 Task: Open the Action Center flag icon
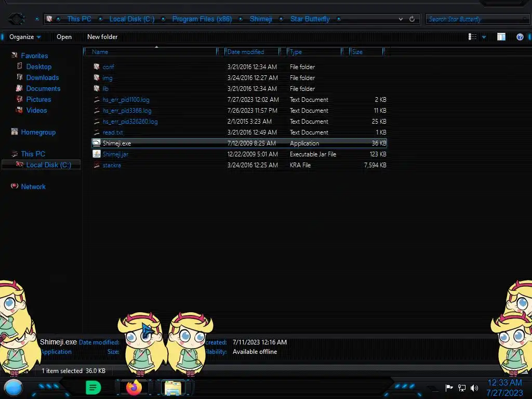(x=449, y=388)
